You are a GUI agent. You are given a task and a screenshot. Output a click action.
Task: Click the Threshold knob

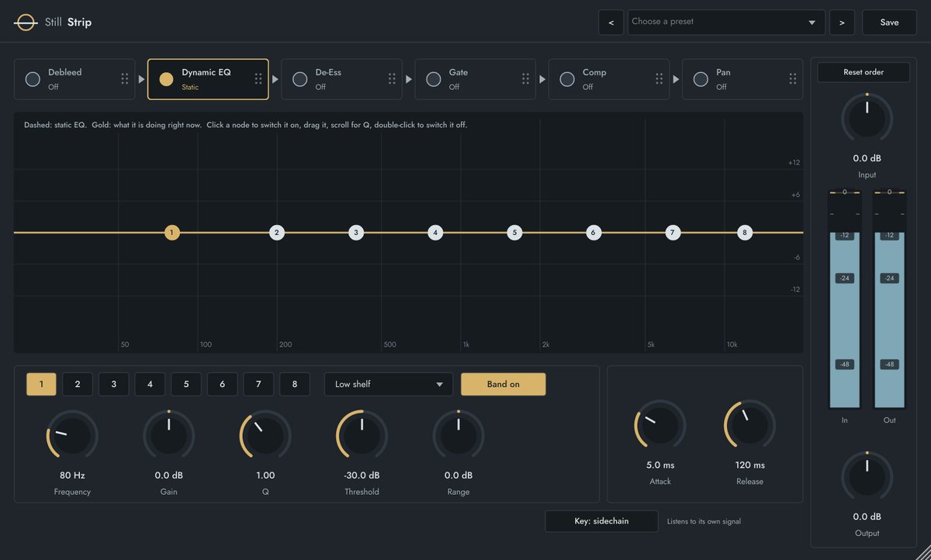[x=362, y=436]
